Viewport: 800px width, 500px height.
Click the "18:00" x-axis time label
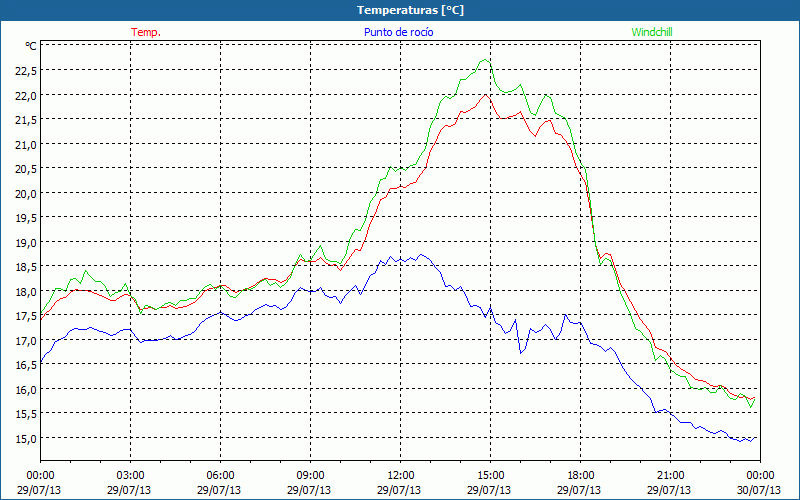tap(581, 476)
